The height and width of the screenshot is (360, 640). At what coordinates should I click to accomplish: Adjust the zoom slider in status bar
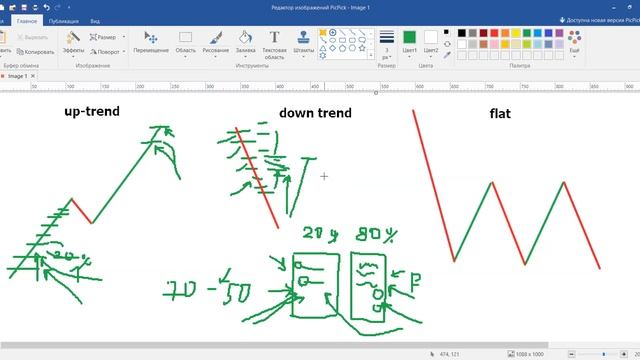[604, 354]
